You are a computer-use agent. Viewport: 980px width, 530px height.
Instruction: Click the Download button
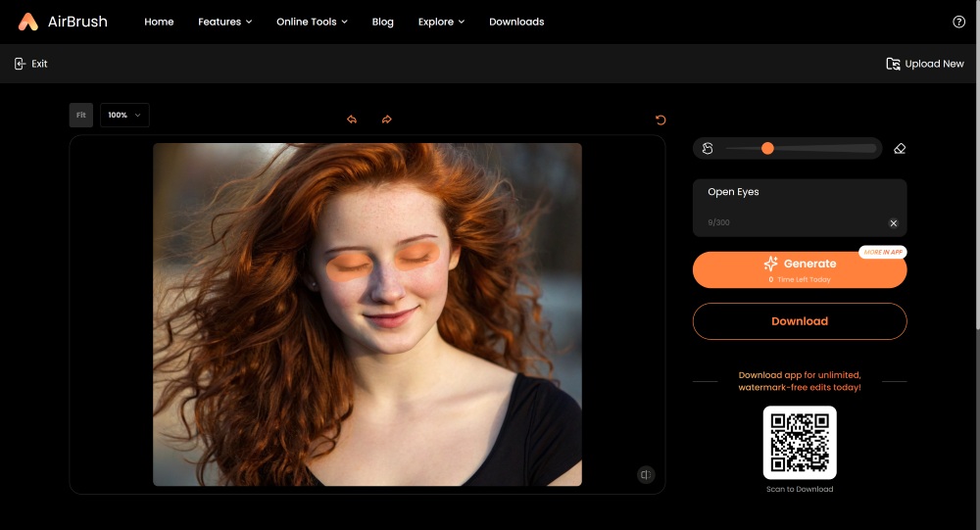[800, 321]
